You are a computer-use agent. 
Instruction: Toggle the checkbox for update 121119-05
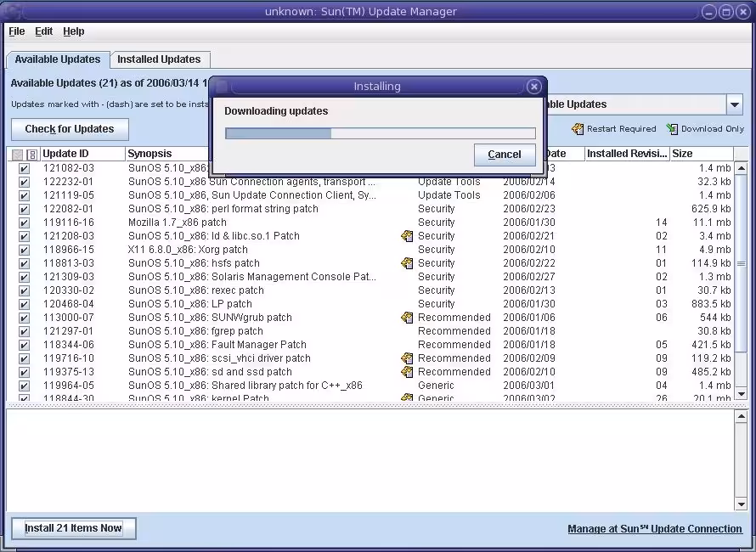24,195
